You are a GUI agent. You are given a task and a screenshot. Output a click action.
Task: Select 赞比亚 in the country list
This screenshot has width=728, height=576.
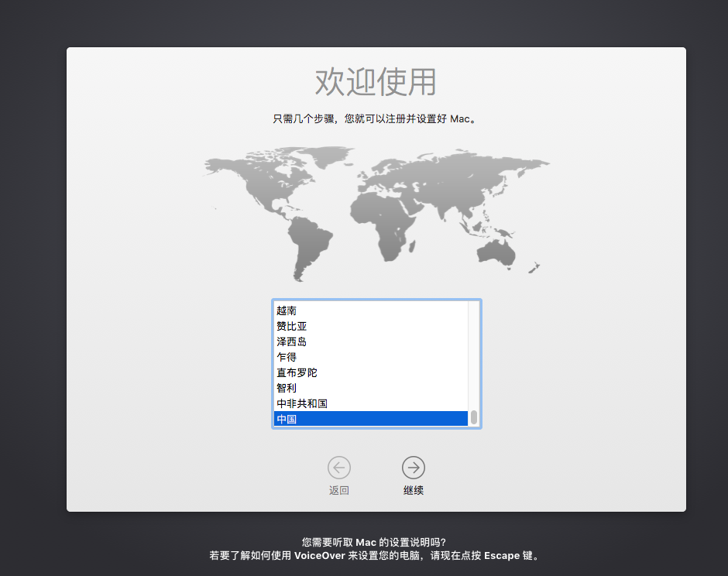pyautogui.click(x=370, y=326)
